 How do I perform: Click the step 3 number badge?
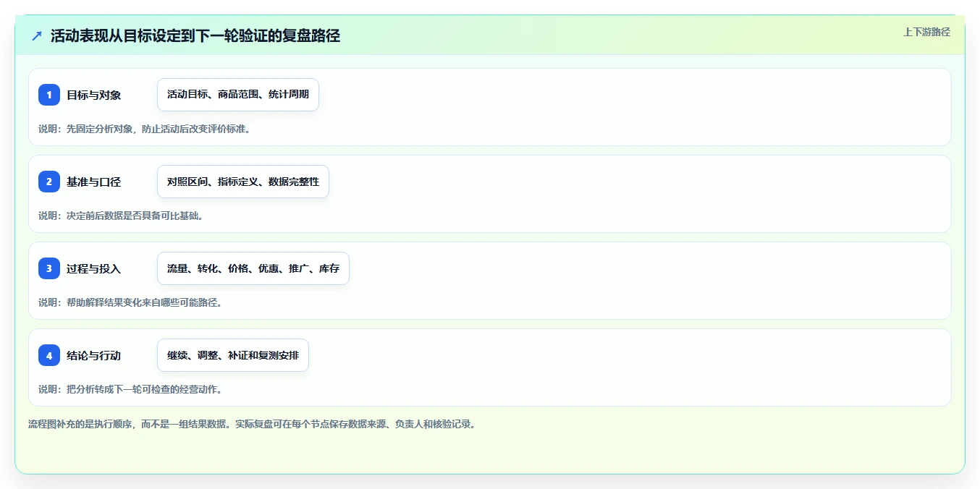click(49, 268)
